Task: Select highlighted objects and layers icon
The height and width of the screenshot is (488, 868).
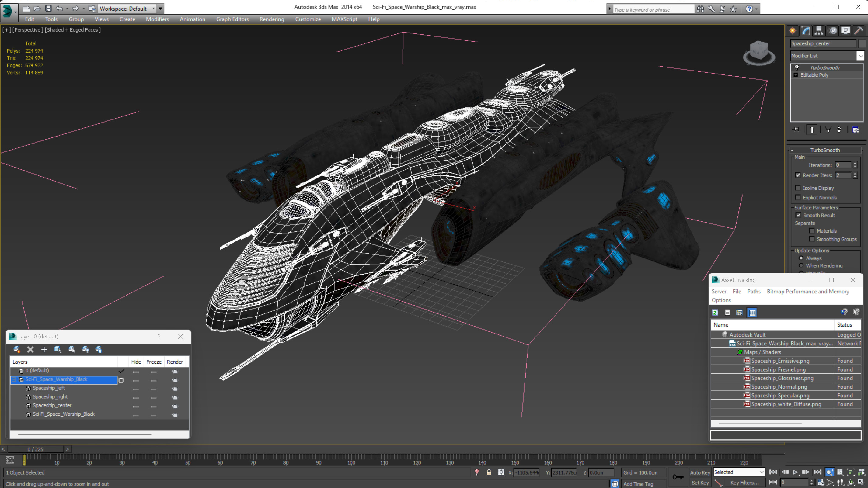Action: (58, 349)
